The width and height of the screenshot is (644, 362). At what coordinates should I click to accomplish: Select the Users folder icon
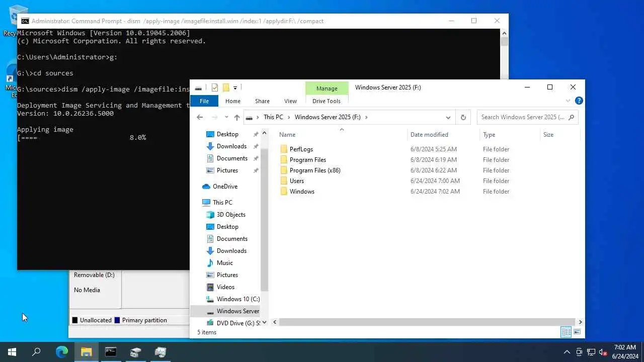284,181
